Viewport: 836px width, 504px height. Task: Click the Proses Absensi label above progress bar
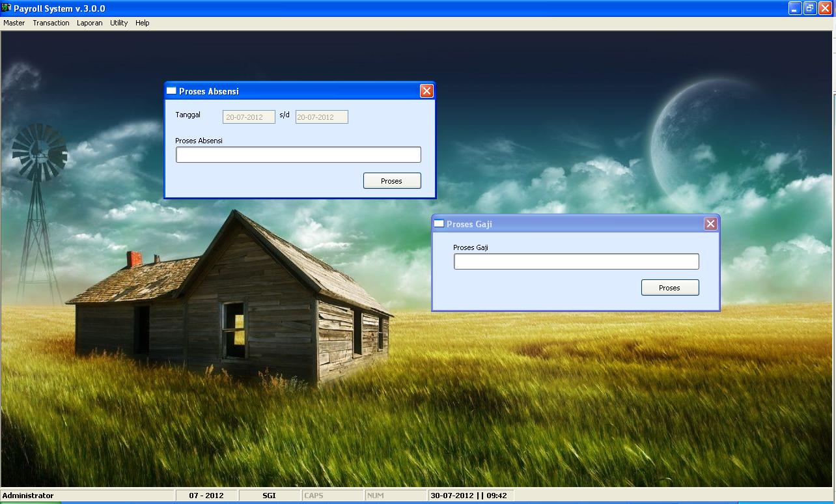coord(199,141)
